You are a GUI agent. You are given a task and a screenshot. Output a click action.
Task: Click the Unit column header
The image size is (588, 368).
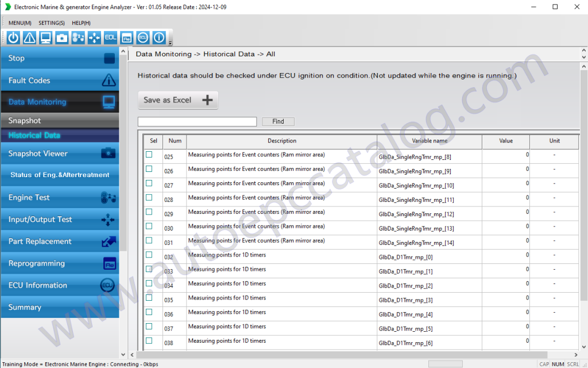[x=554, y=141]
